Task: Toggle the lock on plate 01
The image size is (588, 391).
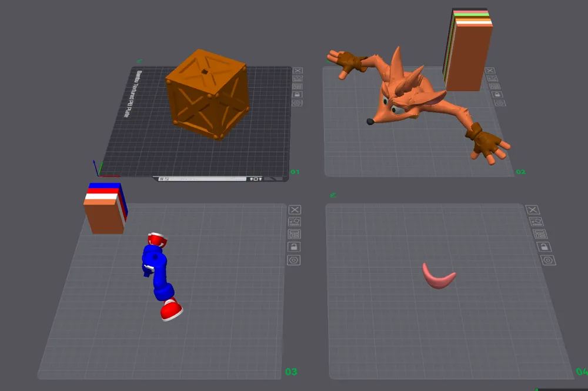Action: pos(298,95)
